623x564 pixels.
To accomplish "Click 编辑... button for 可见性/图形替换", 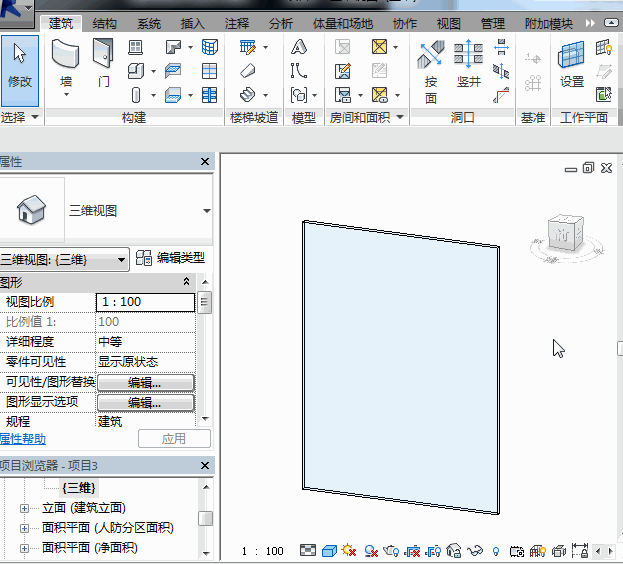I will [x=145, y=383].
